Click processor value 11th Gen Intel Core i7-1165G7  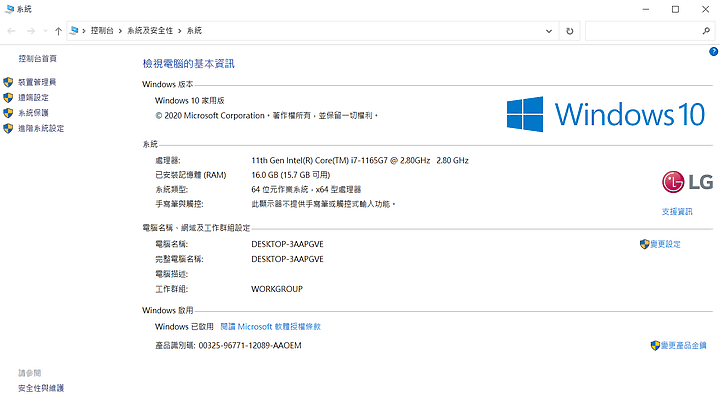point(360,160)
